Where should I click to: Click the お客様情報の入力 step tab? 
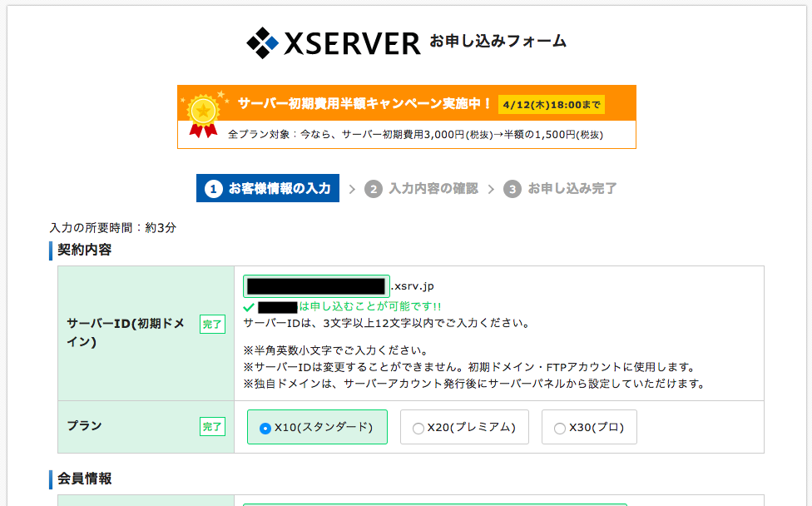coord(268,188)
